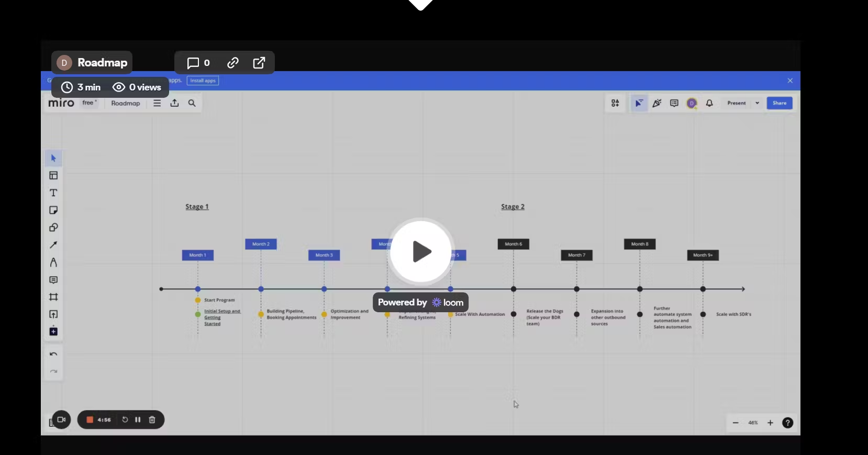
Task: Copy the Loom video link icon
Action: pyautogui.click(x=233, y=63)
